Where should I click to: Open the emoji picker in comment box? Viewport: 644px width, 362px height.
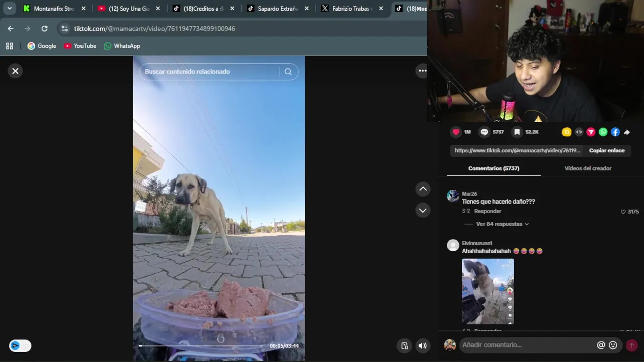click(613, 345)
